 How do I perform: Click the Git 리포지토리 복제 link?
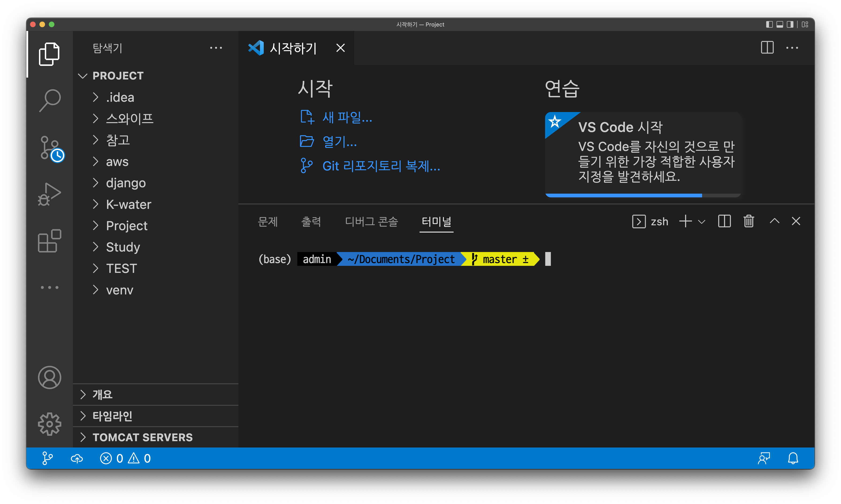(x=381, y=166)
